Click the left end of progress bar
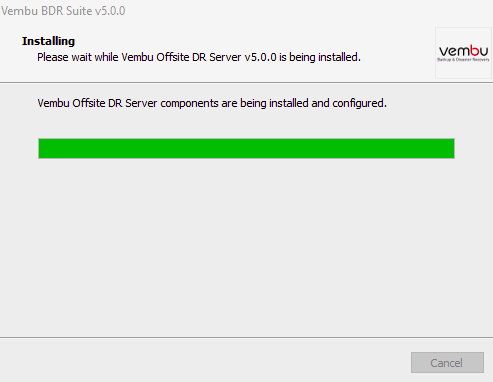493x382 pixels. coord(41,148)
